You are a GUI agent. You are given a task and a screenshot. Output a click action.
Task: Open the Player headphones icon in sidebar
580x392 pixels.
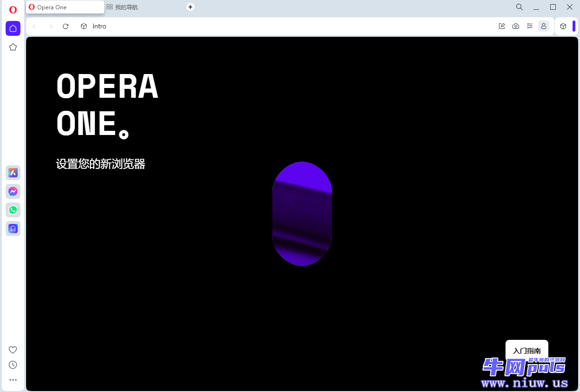pos(13,229)
